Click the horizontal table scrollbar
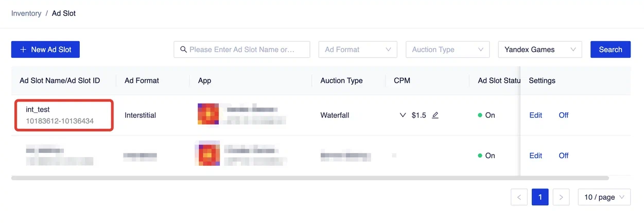The height and width of the screenshot is (224, 644). [x=309, y=178]
